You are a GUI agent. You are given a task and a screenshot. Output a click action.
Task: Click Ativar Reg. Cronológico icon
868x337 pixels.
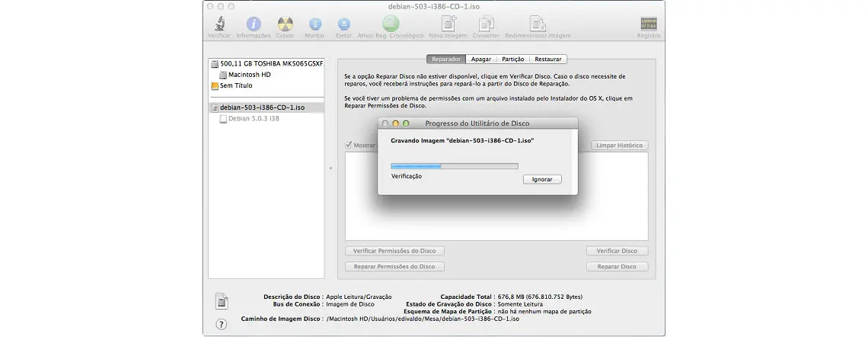(x=391, y=24)
